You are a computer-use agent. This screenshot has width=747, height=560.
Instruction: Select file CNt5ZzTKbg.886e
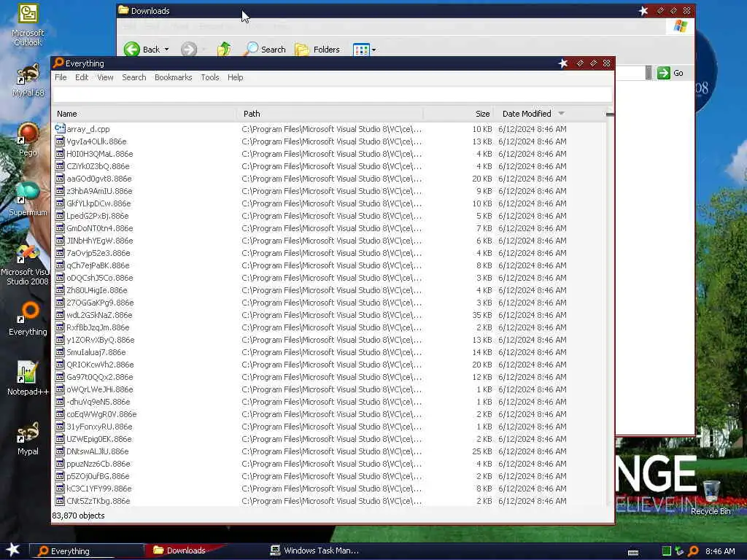click(x=98, y=501)
